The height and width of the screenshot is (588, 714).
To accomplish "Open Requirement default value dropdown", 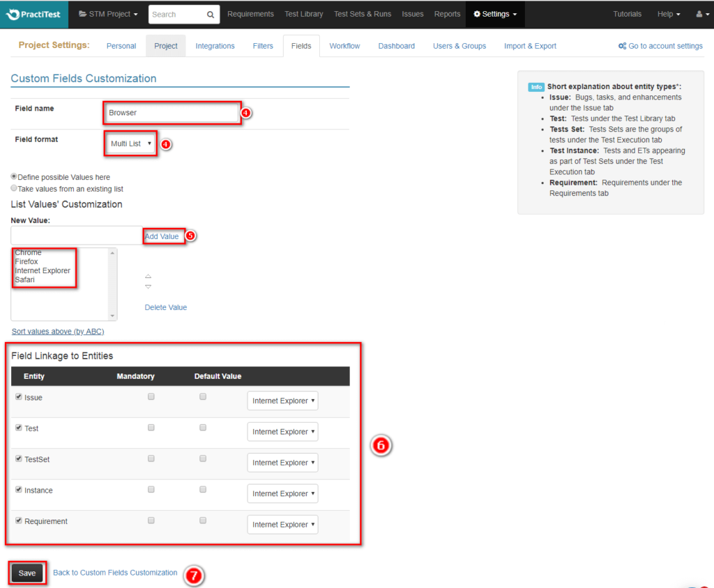I will (283, 525).
